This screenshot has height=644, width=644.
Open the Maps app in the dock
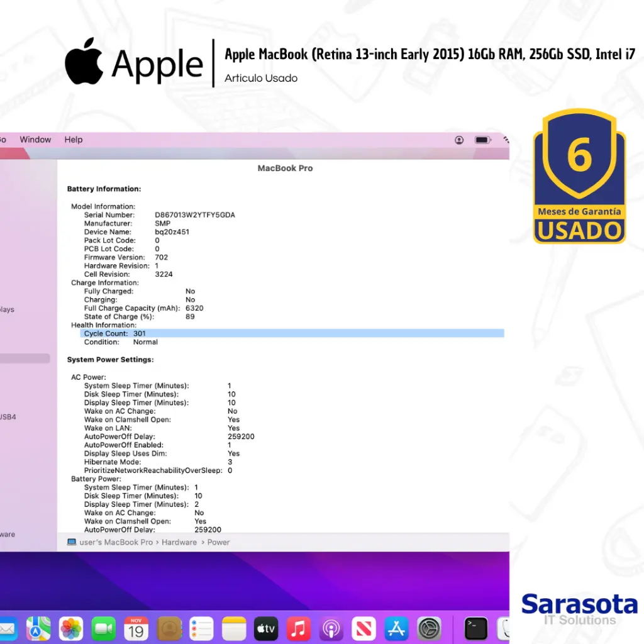38,628
